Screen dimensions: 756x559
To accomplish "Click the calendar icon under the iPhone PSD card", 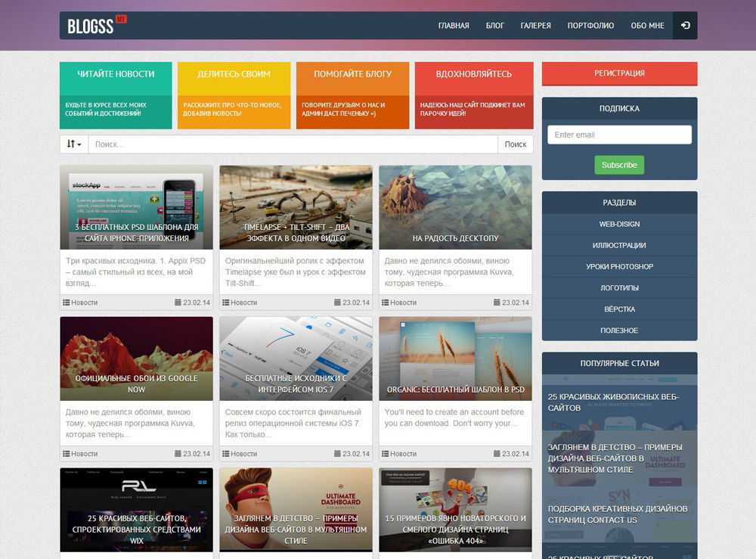I will point(178,303).
